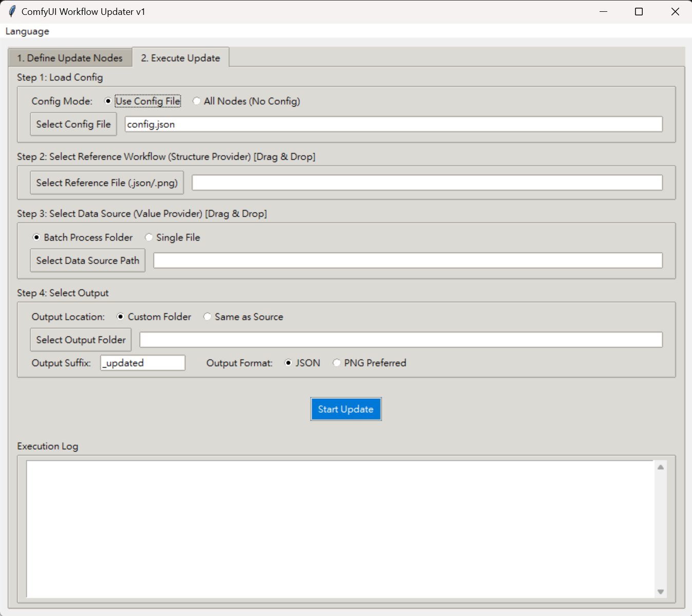Screen dimensions: 692x616
Task: Set output location to Same as Source
Action: click(207, 317)
